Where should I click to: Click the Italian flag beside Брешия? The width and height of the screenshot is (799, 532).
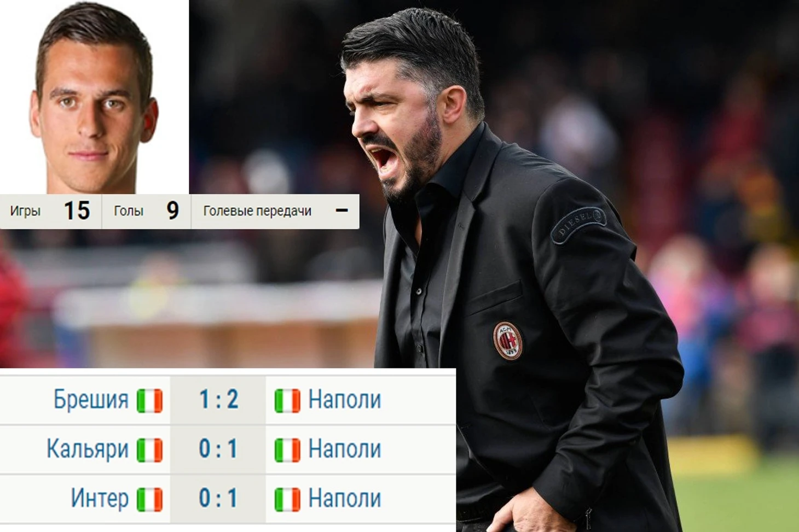pos(150,400)
